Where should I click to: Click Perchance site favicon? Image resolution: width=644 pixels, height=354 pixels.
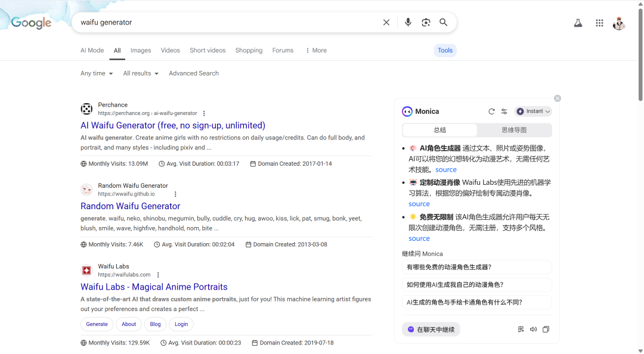pyautogui.click(x=86, y=109)
